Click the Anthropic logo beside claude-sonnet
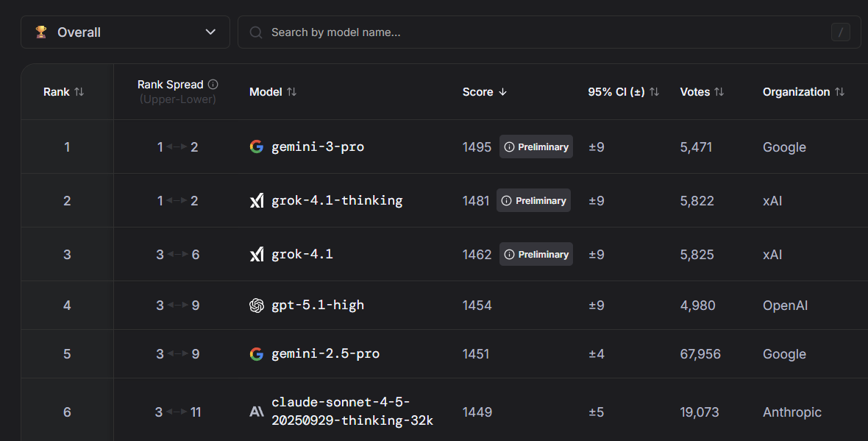The width and height of the screenshot is (868, 441). 256,412
